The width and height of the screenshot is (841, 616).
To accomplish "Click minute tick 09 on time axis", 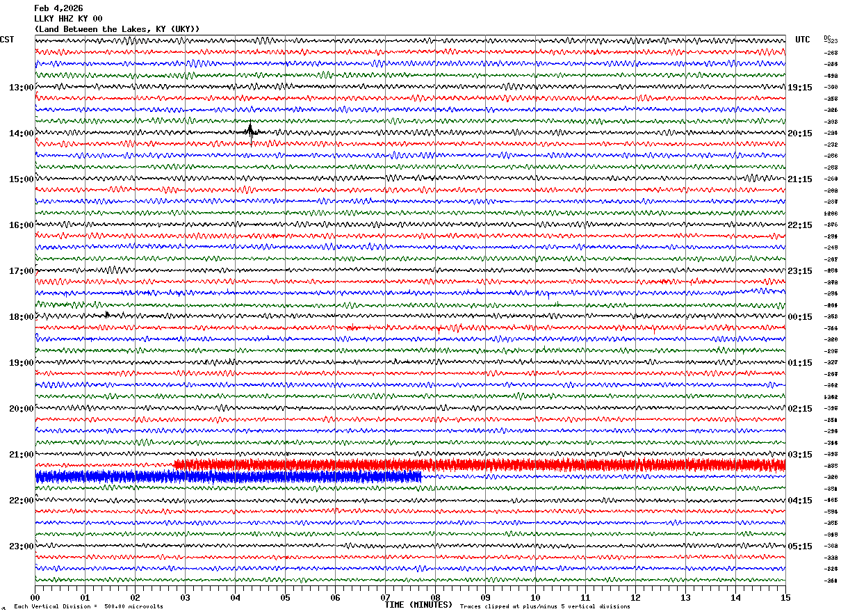I will [485, 597].
